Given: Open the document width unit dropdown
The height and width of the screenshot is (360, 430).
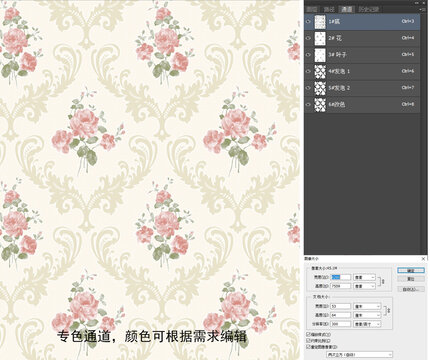Looking at the screenshot, I should (x=367, y=306).
